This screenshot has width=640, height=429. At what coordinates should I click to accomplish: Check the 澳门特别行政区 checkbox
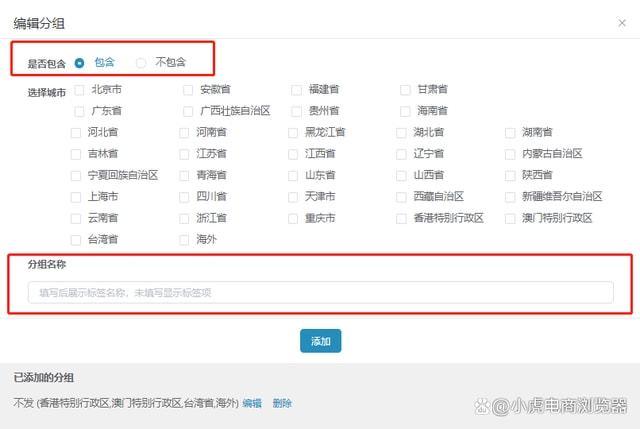pyautogui.click(x=513, y=218)
